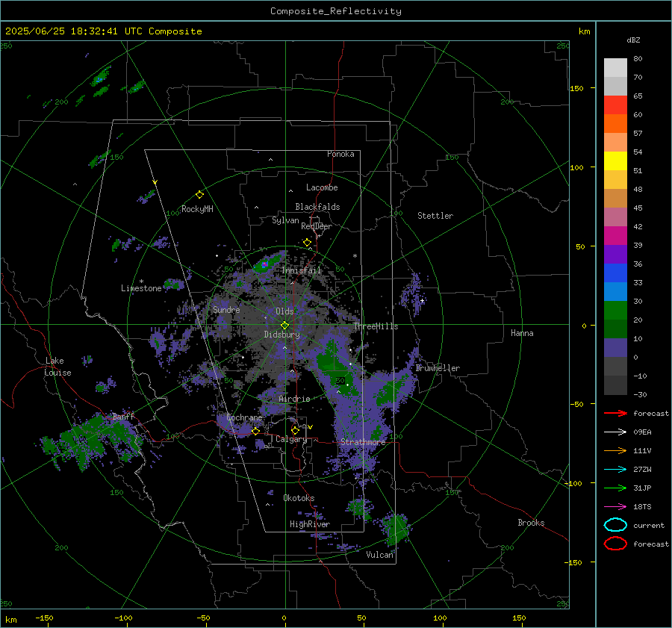Viewport: 672px width, 628px height.
Task: Click the Brooks town label
Action: tap(531, 523)
